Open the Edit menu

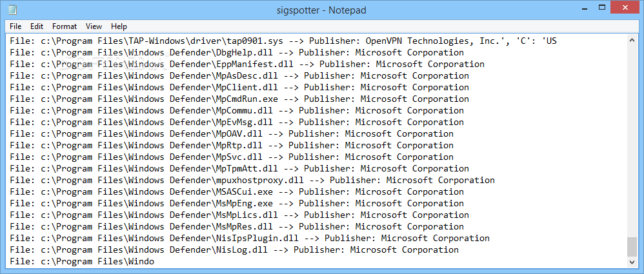click(x=37, y=26)
